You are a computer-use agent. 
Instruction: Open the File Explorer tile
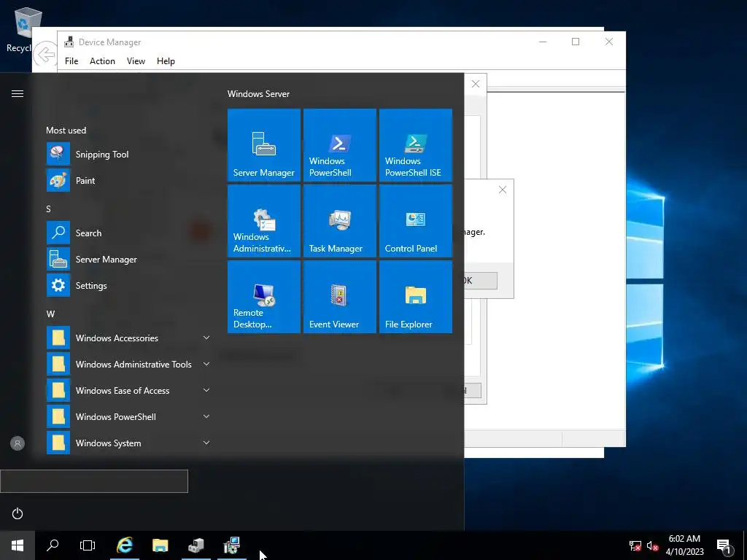click(415, 297)
